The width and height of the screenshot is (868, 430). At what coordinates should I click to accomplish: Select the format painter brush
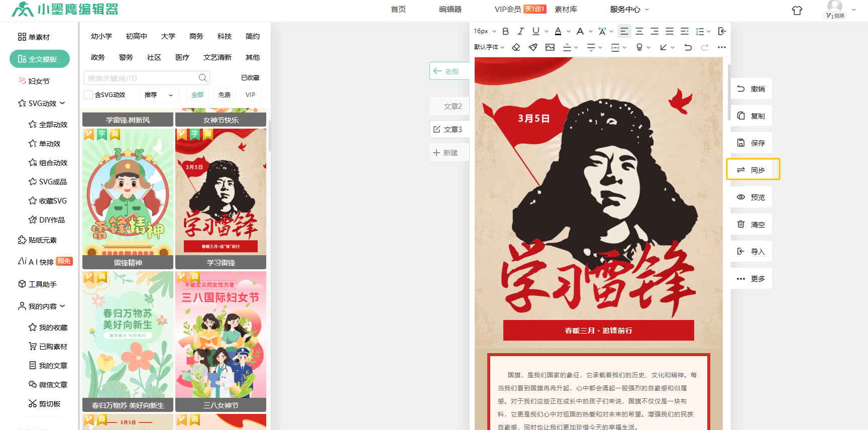click(533, 47)
